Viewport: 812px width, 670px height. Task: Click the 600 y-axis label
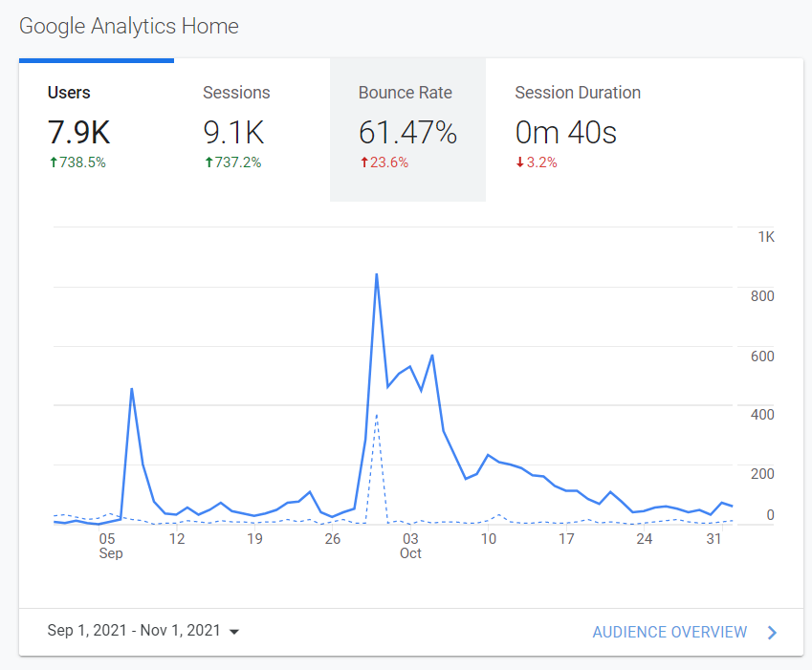click(762, 356)
